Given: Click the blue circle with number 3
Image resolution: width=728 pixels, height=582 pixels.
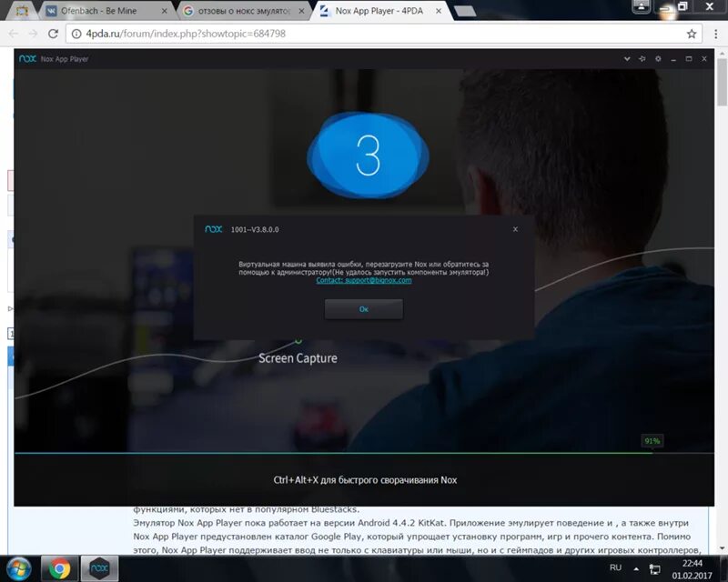Looking at the screenshot, I should pos(368,156).
